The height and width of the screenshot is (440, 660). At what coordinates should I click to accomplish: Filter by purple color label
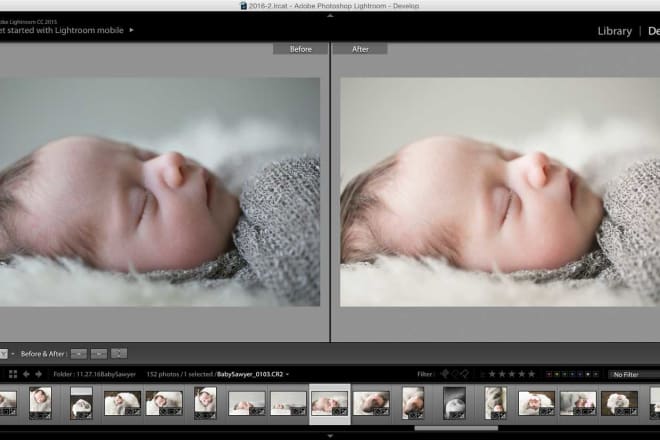580,374
